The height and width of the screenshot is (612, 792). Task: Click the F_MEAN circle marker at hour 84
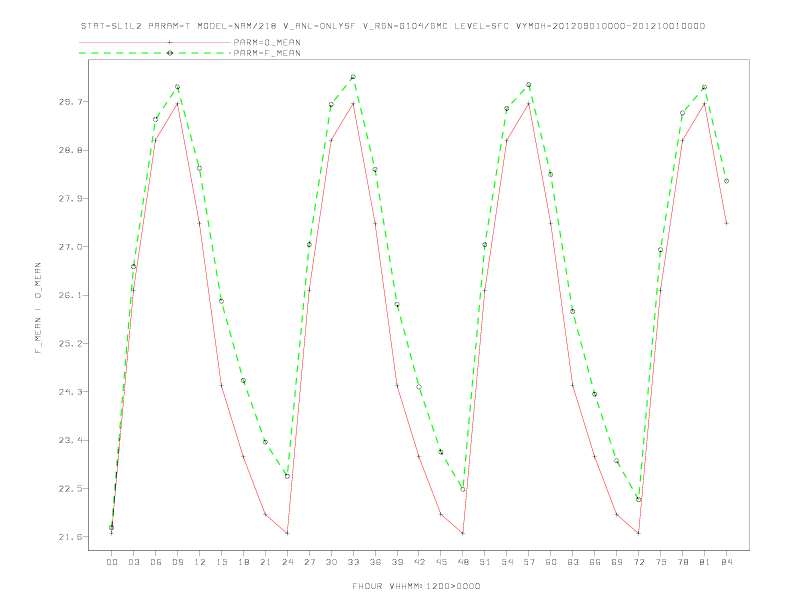726,181
